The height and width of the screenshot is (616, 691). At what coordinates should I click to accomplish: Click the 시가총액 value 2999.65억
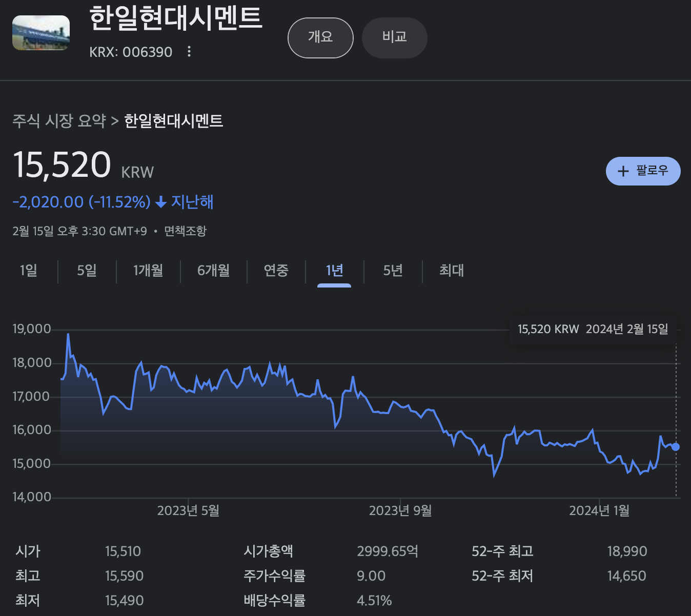[388, 551]
